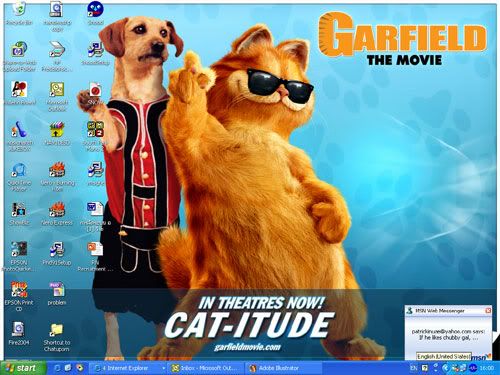The image size is (500, 375).
Task: Click the taskbar clock showing 16:00
Action: (x=486, y=368)
